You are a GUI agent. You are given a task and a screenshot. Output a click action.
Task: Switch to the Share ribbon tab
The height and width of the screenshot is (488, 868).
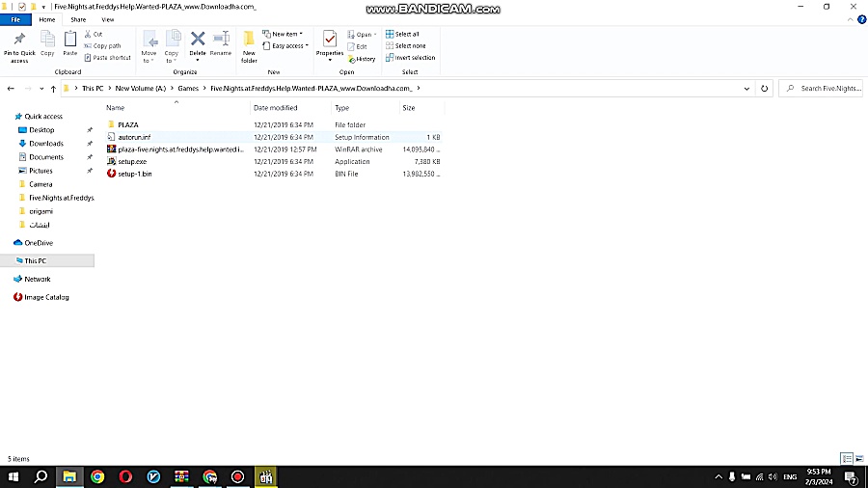(x=78, y=19)
